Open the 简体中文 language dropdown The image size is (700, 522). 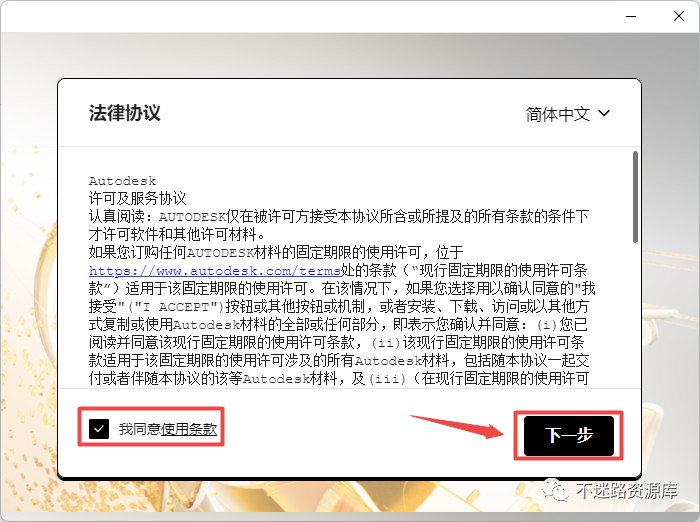(567, 114)
